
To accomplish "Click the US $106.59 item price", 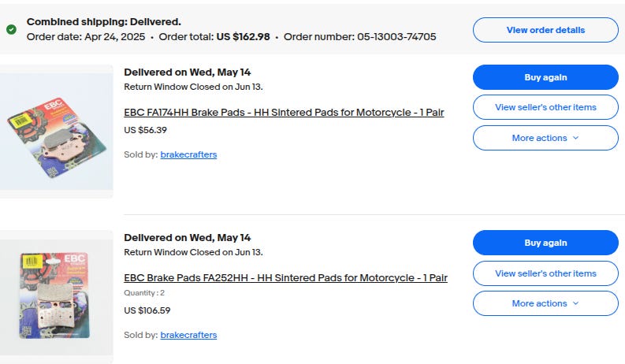I will point(147,310).
